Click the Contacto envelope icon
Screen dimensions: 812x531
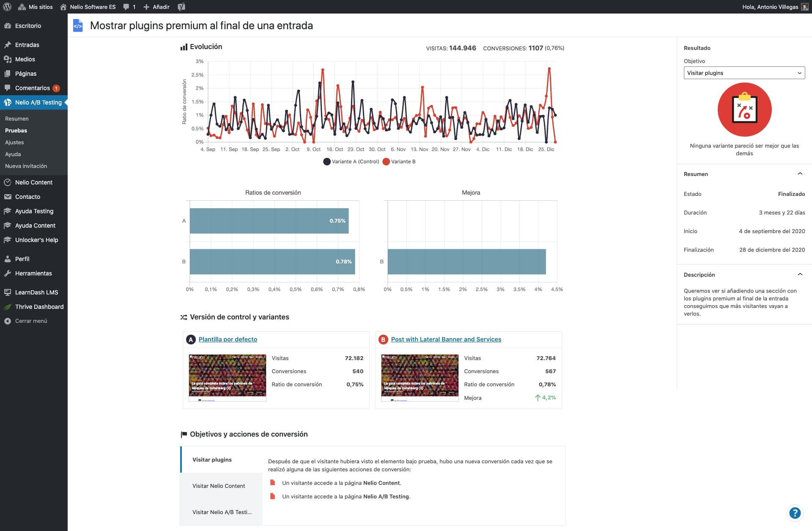[8, 197]
